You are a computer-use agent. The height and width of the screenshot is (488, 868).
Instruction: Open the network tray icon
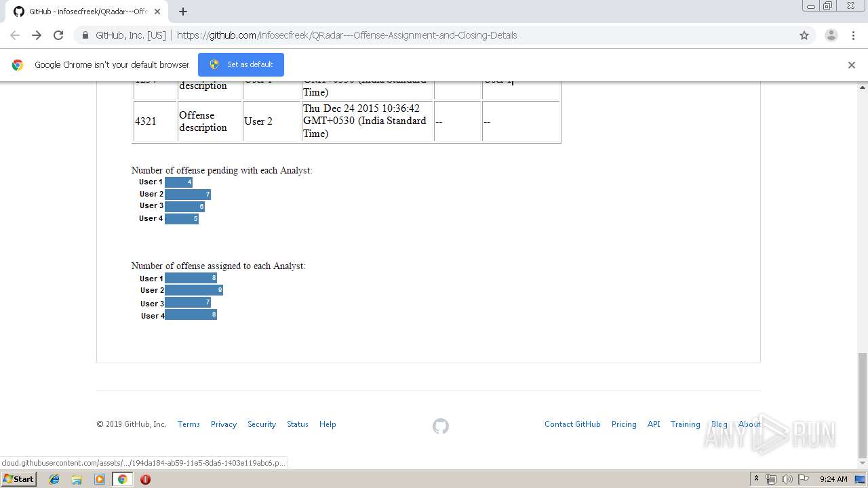point(771,479)
